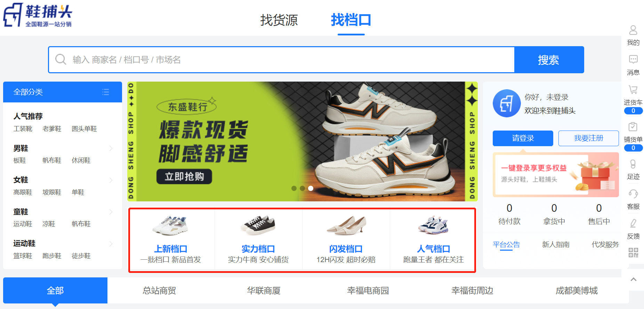Click back-to-top arrow in sidebar

(x=634, y=279)
